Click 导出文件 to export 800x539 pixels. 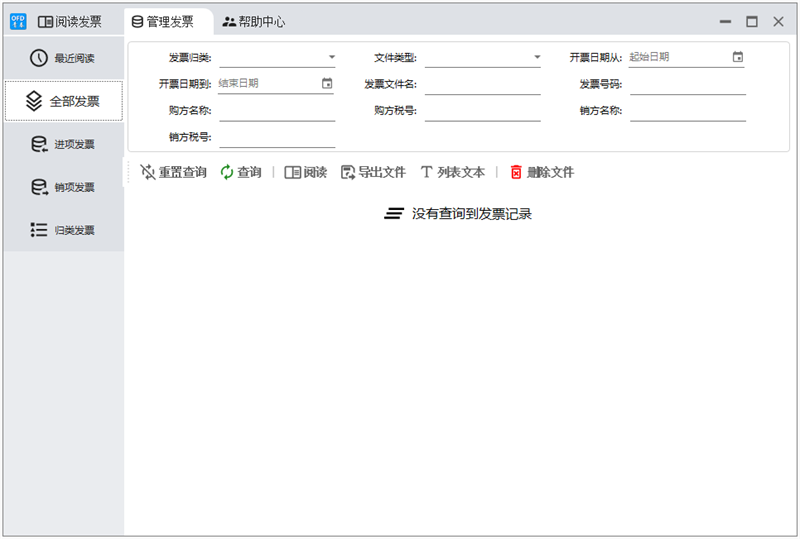click(x=373, y=172)
